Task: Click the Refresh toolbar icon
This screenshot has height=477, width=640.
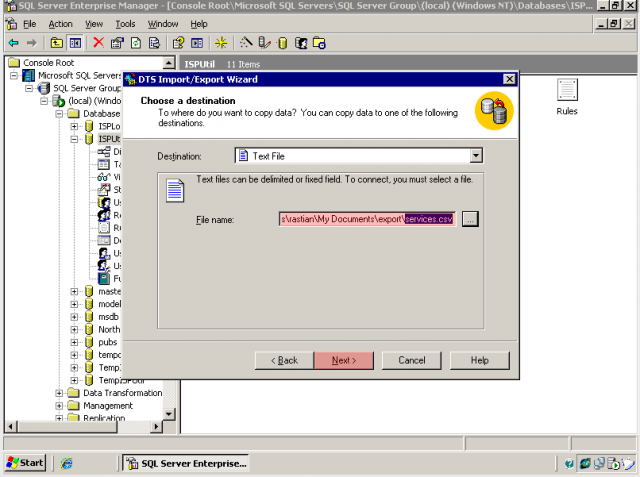Action: click(135, 43)
